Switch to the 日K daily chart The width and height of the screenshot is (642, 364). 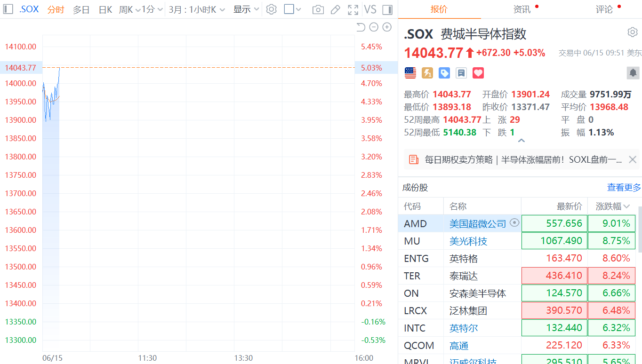105,9
